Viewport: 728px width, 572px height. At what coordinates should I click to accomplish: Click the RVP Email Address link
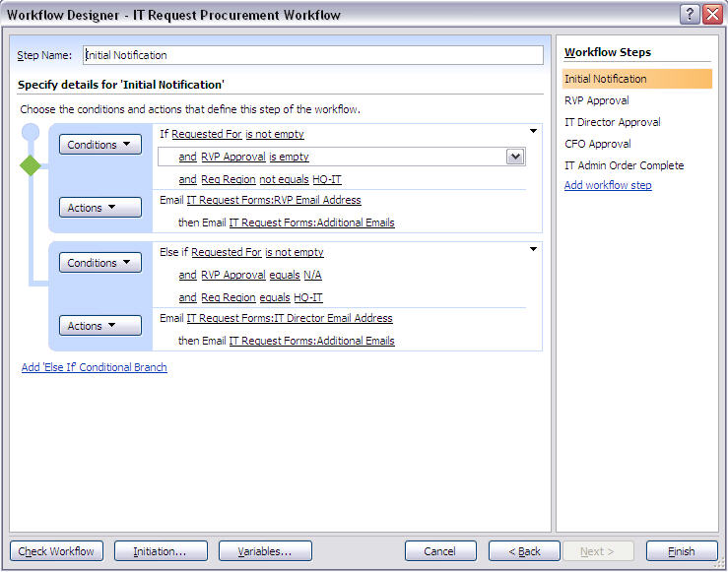pyautogui.click(x=274, y=200)
